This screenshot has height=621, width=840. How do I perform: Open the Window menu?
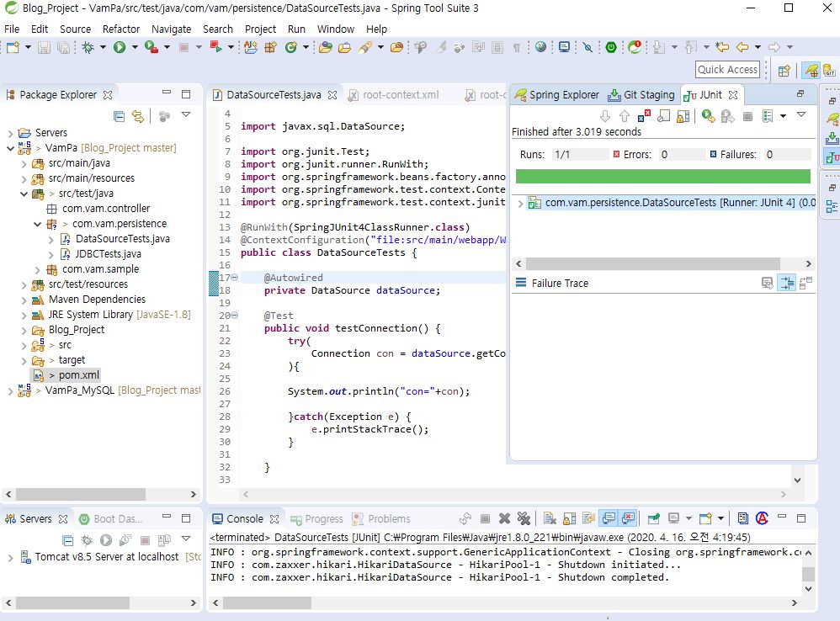336,29
